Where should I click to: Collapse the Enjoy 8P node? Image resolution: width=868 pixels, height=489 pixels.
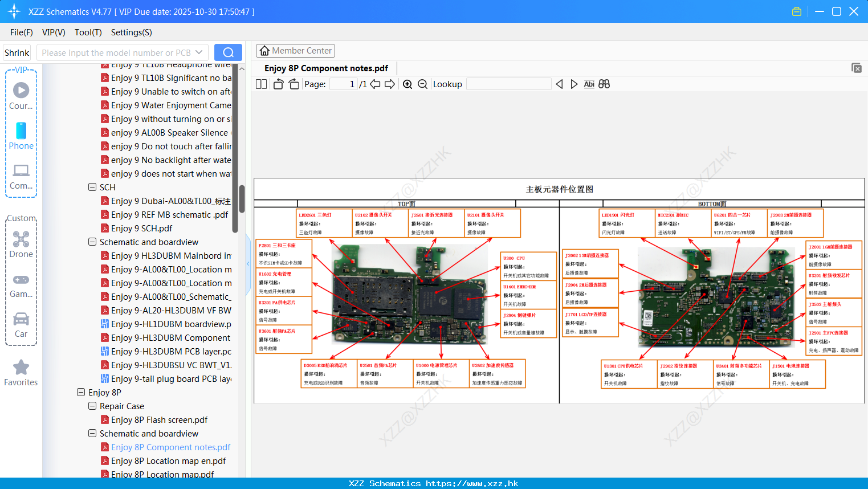[81, 392]
